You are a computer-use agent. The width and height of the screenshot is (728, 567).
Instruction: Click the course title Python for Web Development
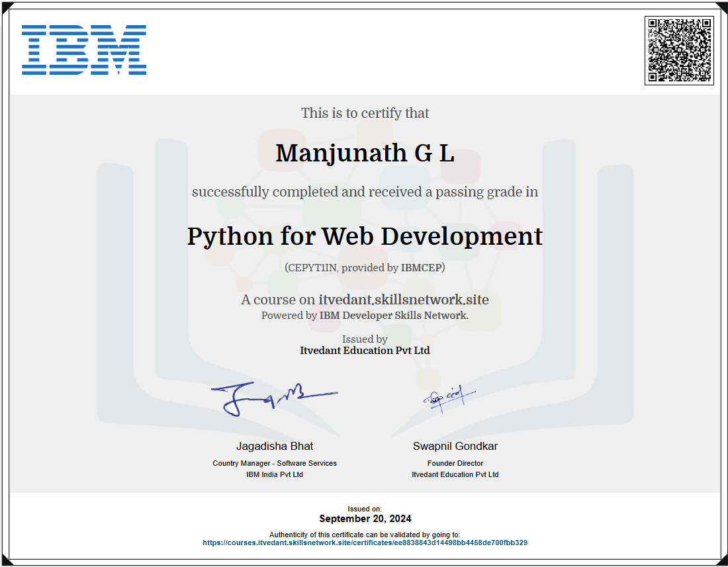click(x=365, y=237)
